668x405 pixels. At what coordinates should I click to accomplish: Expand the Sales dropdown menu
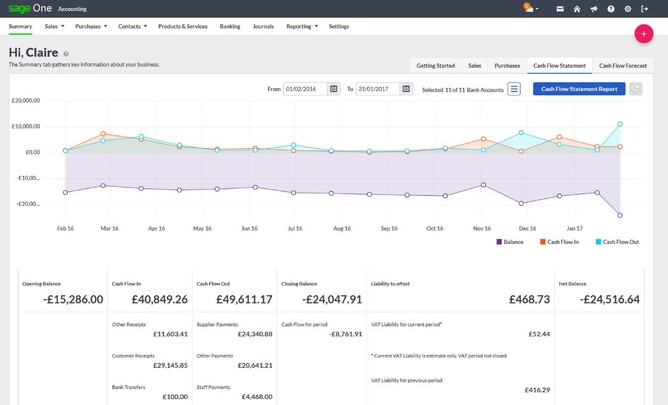(x=54, y=25)
